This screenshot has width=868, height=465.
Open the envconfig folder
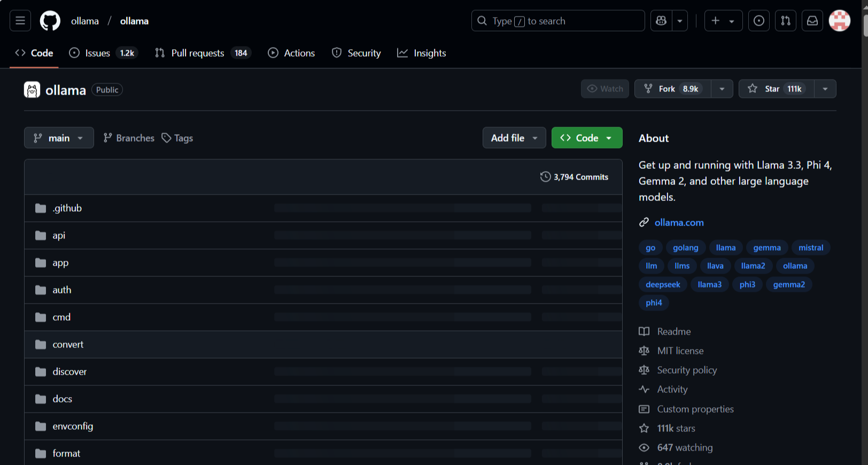pos(73,426)
